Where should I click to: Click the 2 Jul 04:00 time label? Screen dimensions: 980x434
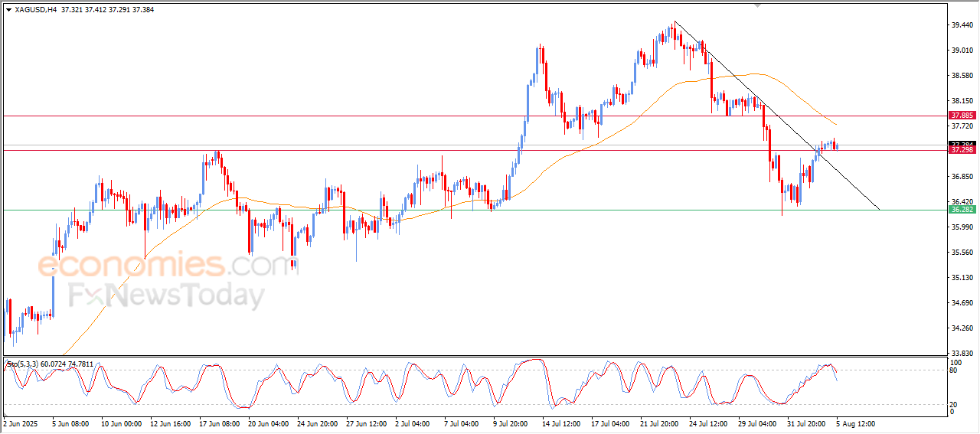[x=414, y=423]
